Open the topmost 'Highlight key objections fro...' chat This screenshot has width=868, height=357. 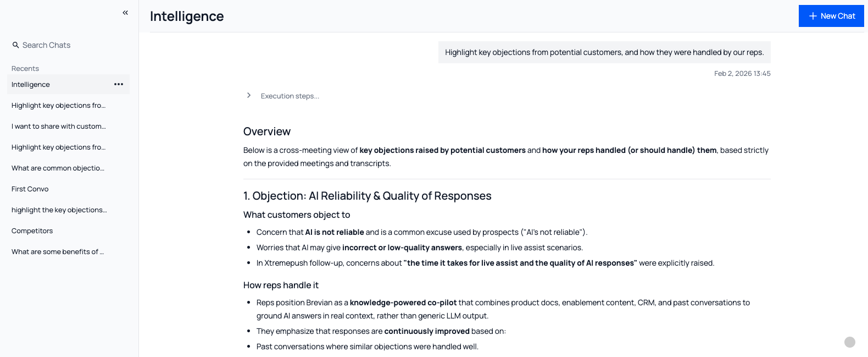pyautogui.click(x=58, y=105)
